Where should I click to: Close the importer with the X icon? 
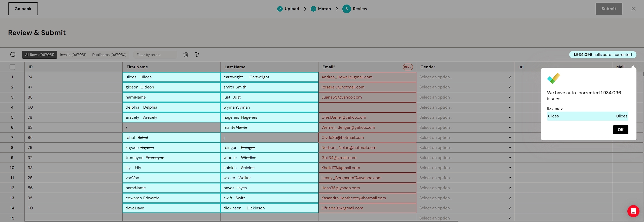click(633, 9)
